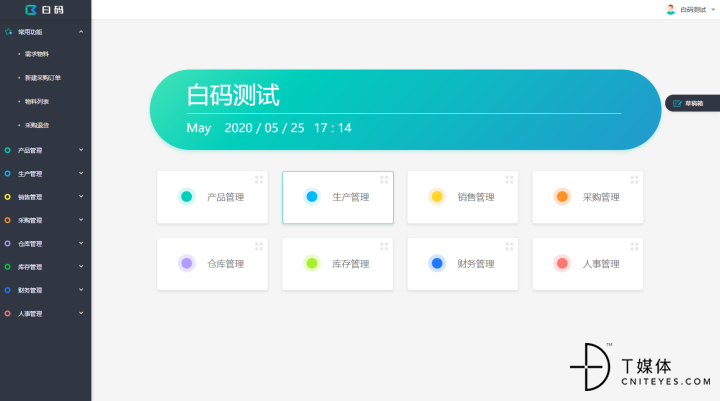Expand 人事管理 with its sidebar chevron
The image size is (720, 401).
(x=81, y=313)
